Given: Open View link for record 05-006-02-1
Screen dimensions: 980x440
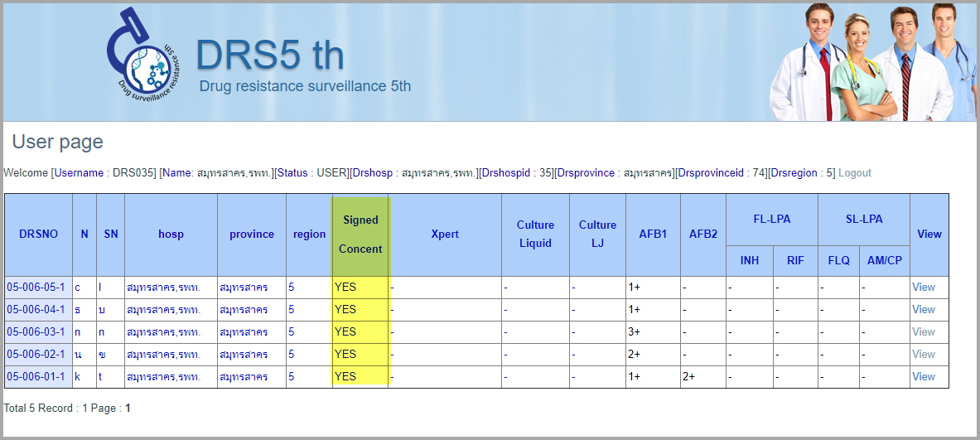Looking at the screenshot, I should click(x=923, y=355).
